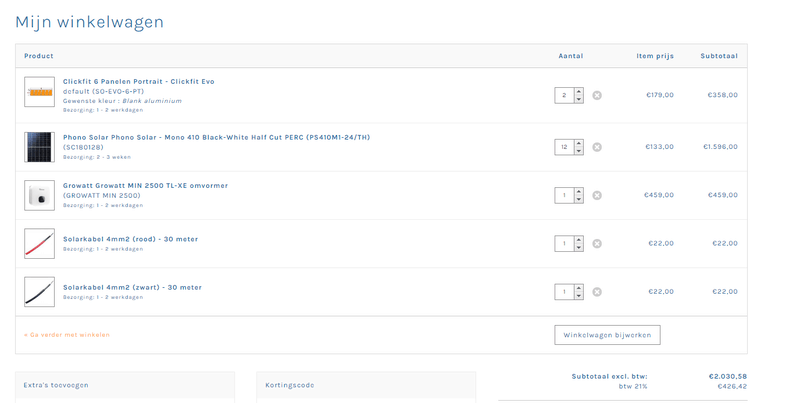Screen dimensions: 800x403
Task: Open Clickfit 6 Panelen product thumbnail
Action: tap(40, 92)
